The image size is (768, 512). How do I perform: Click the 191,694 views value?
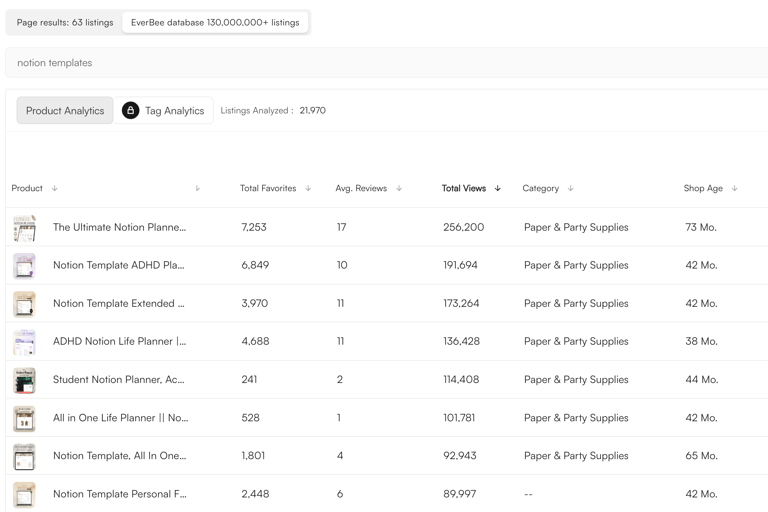[460, 265]
